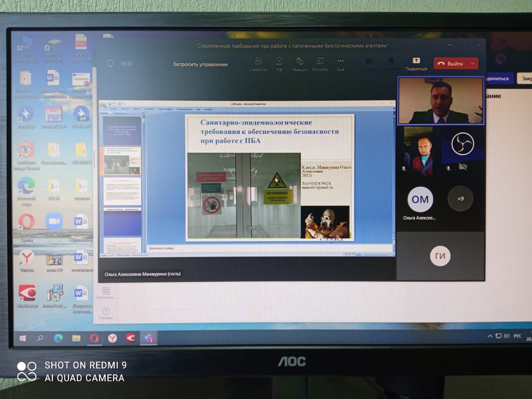The width and height of the screenshot is (532, 399).
Task: Open Yandex Browser from the taskbar
Action: pyautogui.click(x=112, y=338)
